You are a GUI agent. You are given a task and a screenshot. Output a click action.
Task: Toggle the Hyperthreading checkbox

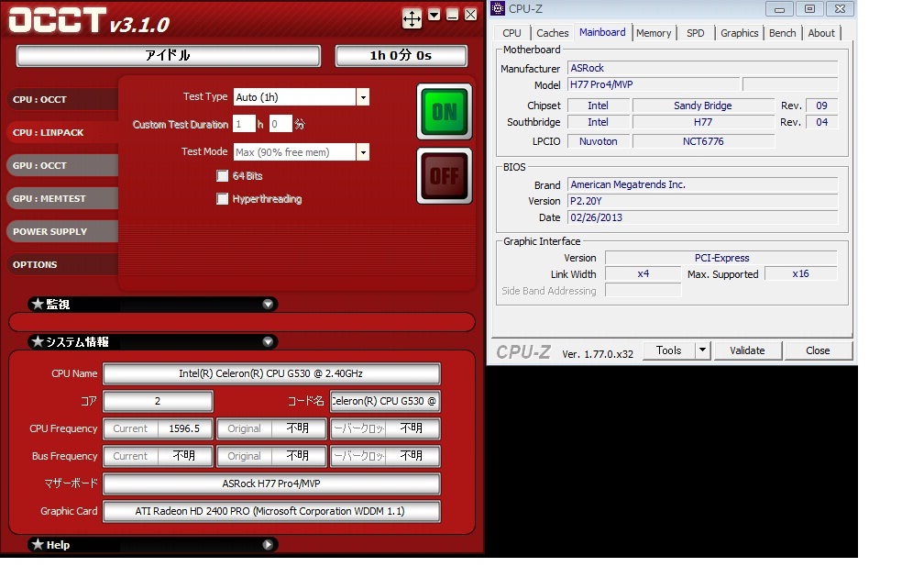[222, 198]
